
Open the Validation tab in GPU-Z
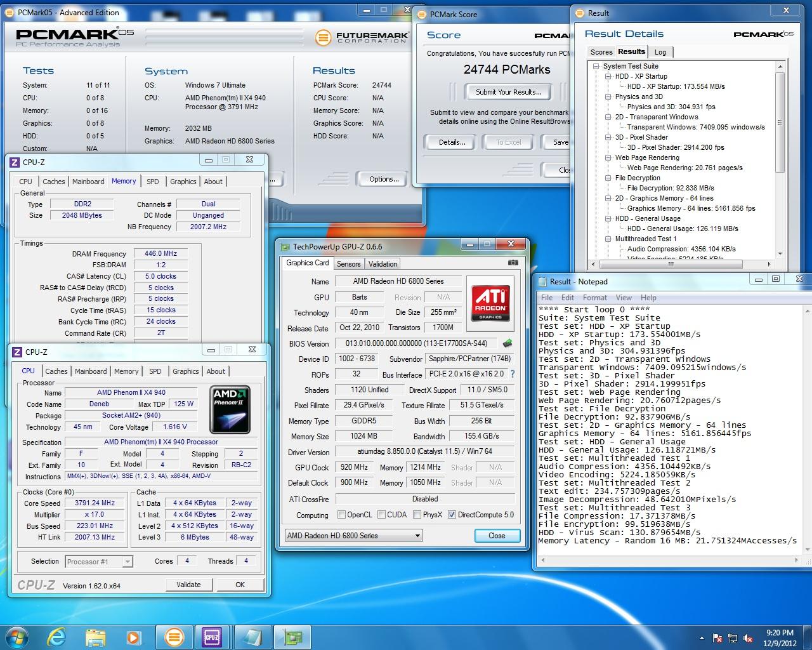point(383,264)
